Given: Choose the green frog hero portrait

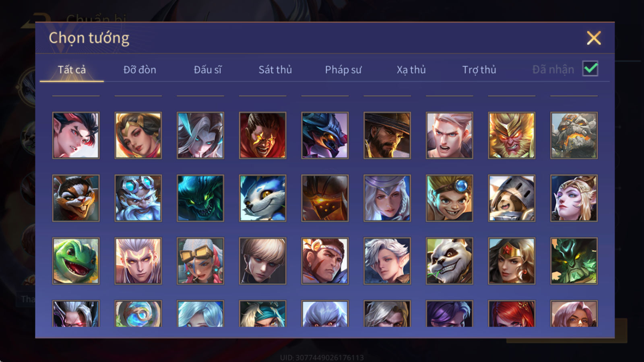Looking at the screenshot, I should (76, 261).
